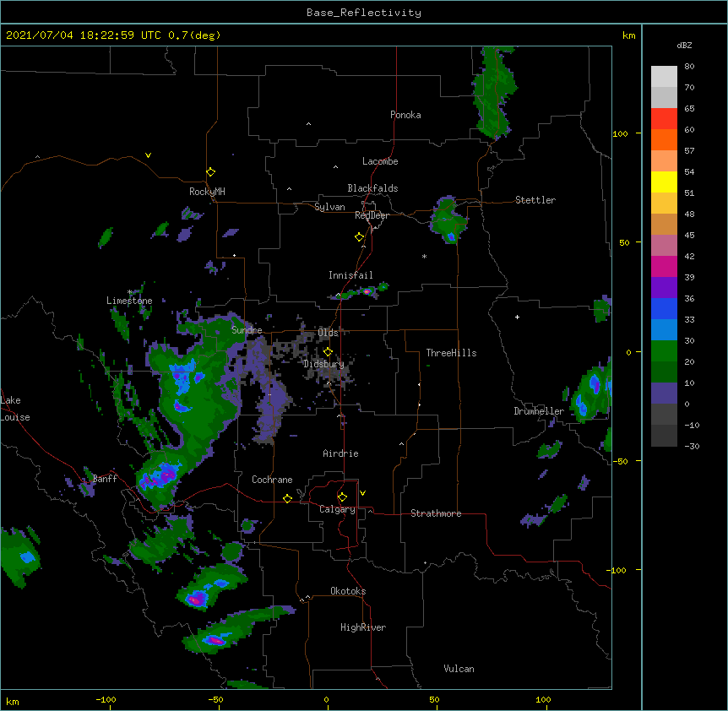The image size is (728, 711).
Task: Click the Calgary city label
Action: click(x=337, y=509)
